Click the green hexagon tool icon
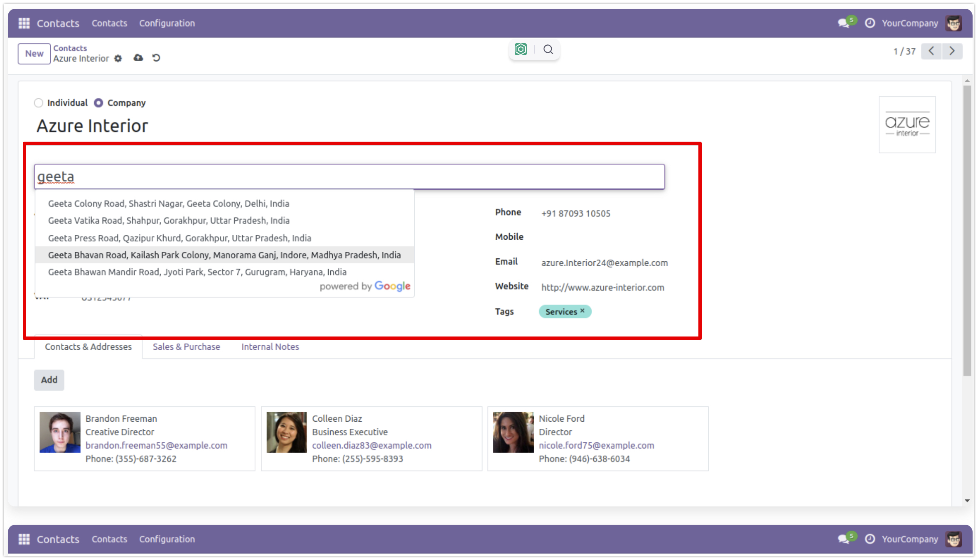 point(521,49)
